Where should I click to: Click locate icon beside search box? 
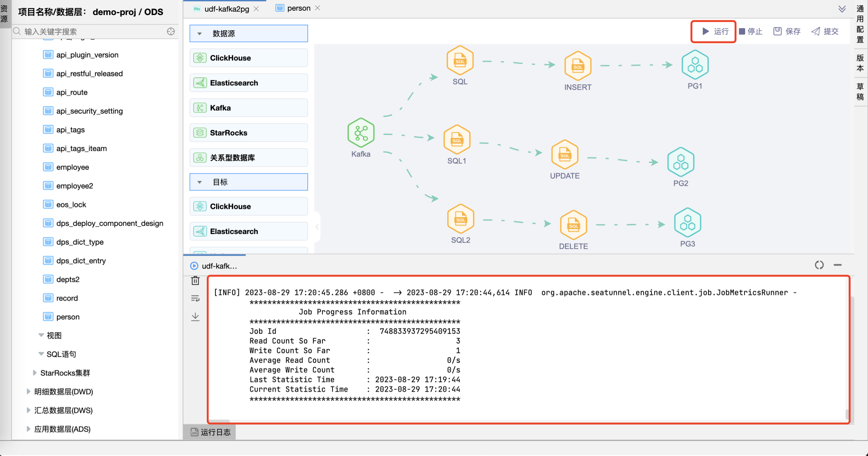coord(171,31)
